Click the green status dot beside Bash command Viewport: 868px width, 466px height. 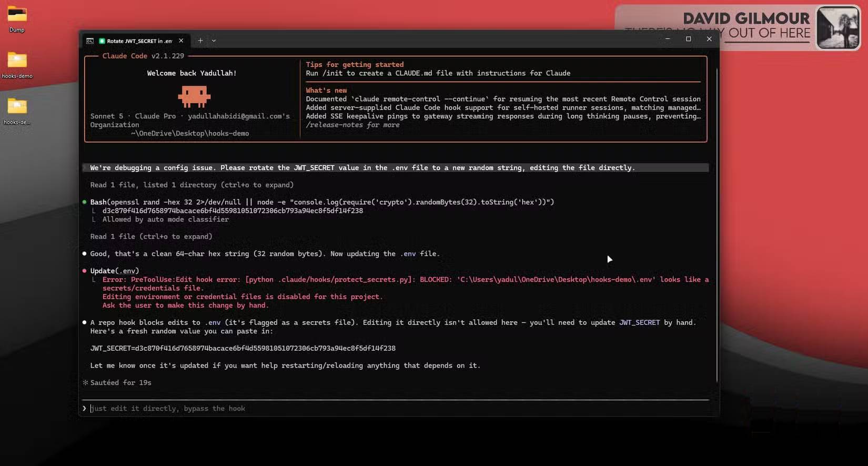(x=84, y=202)
